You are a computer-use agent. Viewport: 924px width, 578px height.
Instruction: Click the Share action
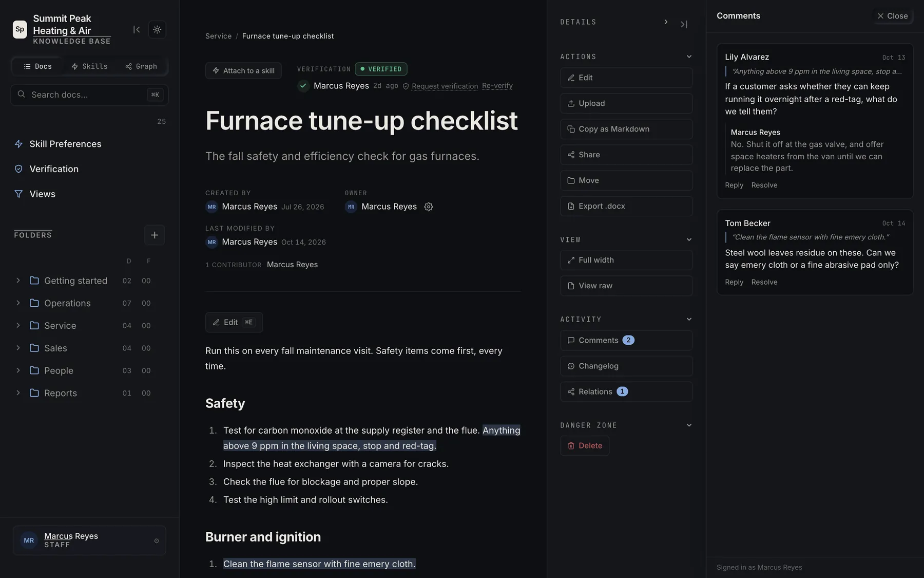pos(626,155)
